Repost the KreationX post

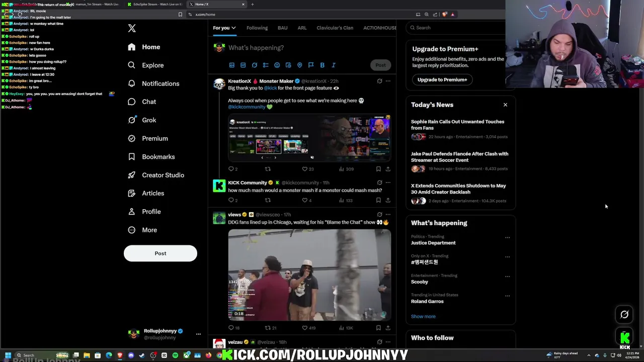tap(268, 169)
